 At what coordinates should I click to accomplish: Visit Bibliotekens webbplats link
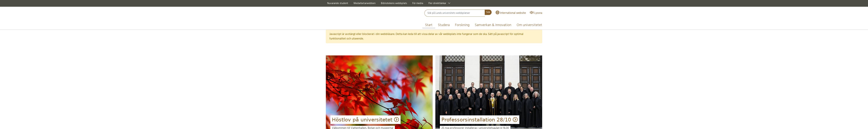[x=394, y=3]
